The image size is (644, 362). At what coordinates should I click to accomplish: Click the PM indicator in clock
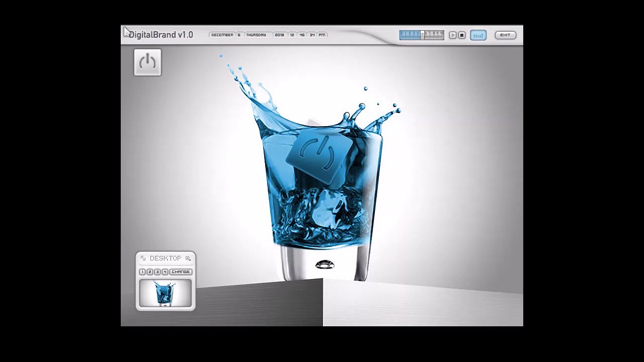pyautogui.click(x=322, y=35)
